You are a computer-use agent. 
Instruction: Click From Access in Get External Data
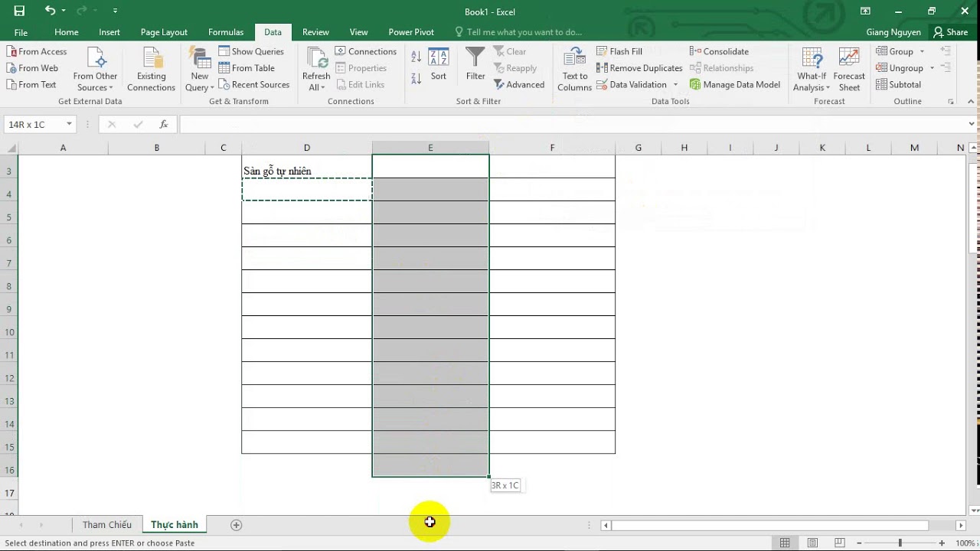click(x=37, y=51)
